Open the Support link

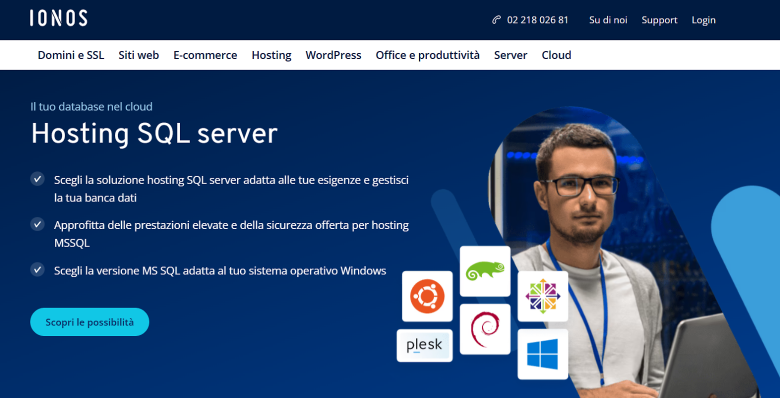coord(659,20)
